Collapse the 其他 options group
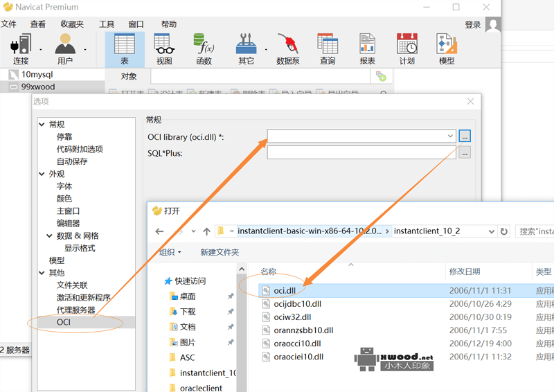Screen dimensions: 554x392 [x=42, y=273]
